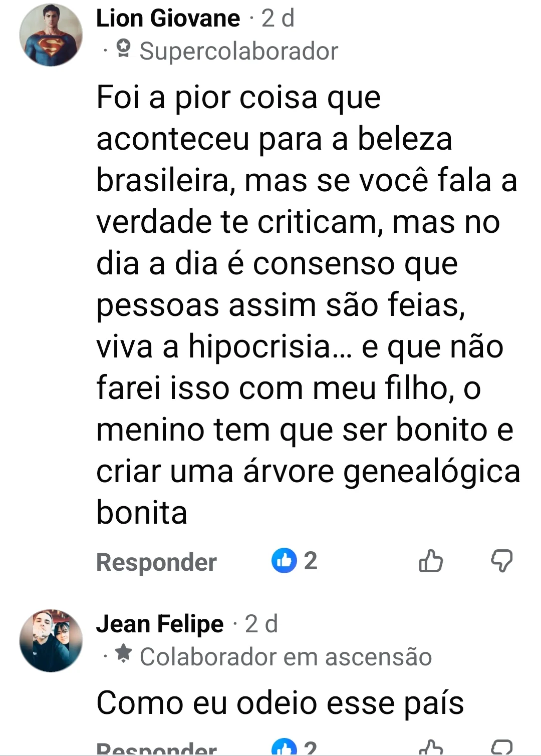Click the timestamp next to Jean Felipe
The image size is (541, 756).
[x=261, y=624]
